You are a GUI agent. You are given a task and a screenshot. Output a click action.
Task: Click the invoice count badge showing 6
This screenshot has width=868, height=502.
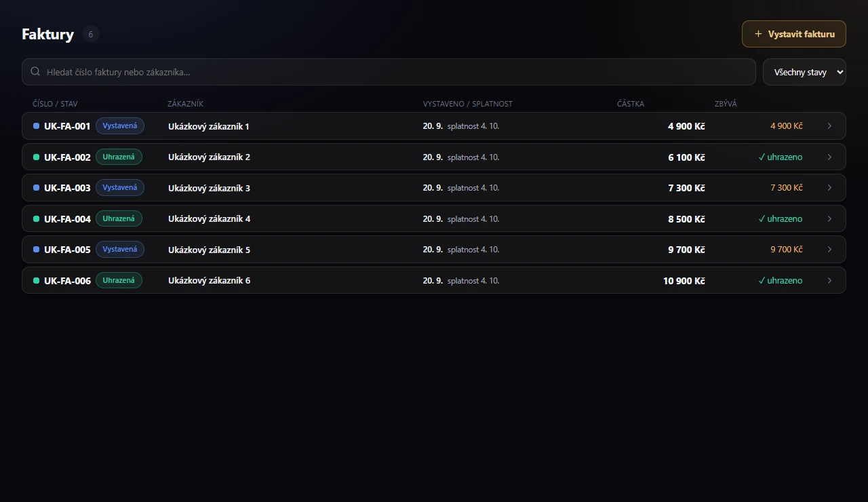(91, 34)
